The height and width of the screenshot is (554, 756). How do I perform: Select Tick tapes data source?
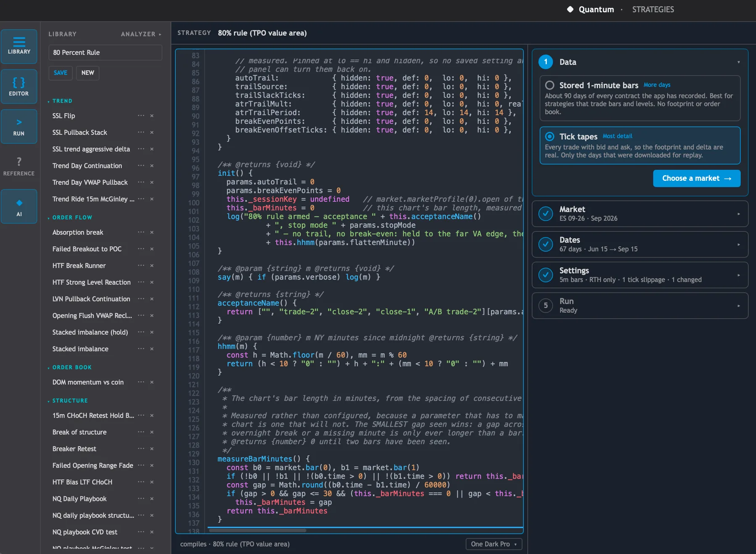(640, 145)
